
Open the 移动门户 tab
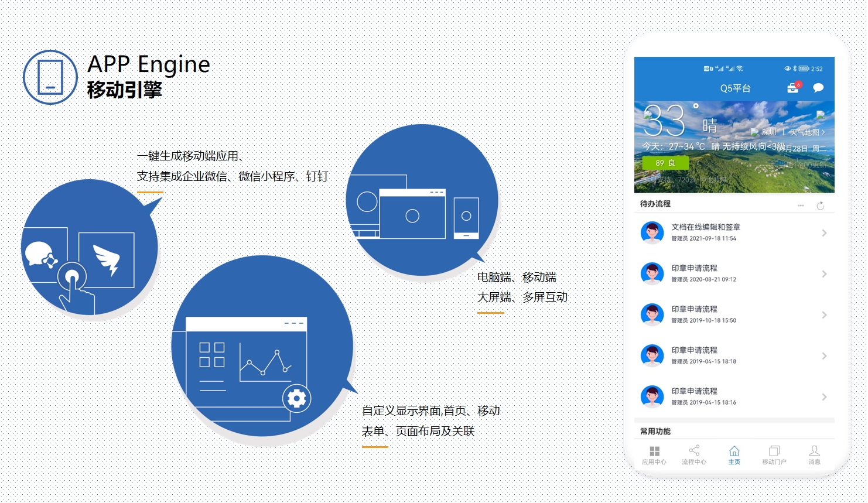tap(774, 454)
